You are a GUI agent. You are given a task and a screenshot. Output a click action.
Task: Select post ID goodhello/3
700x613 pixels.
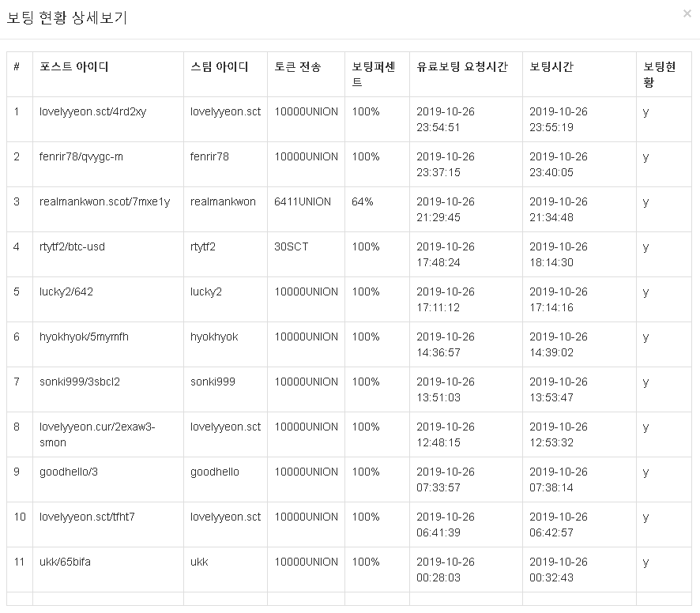coord(69,472)
